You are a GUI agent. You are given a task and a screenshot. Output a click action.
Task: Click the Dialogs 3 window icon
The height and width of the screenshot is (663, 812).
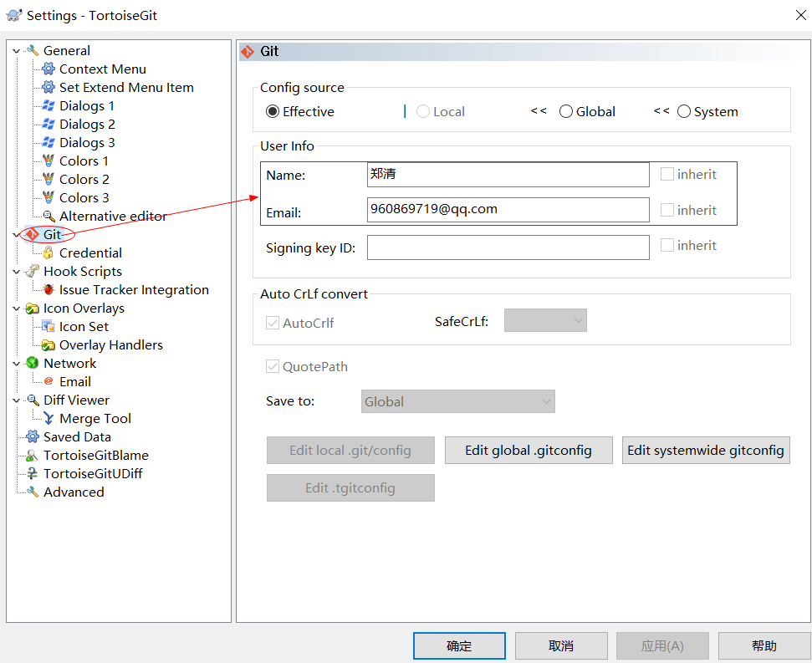point(49,142)
